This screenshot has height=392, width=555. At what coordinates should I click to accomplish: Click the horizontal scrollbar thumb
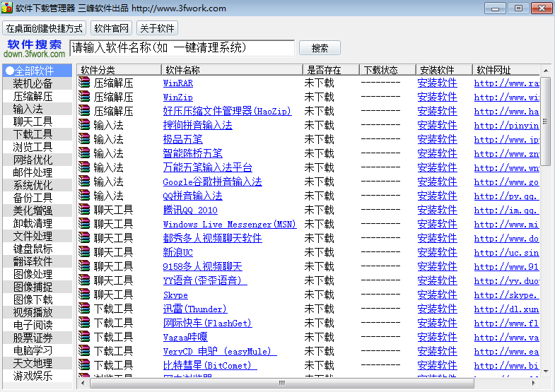[x=282, y=383]
